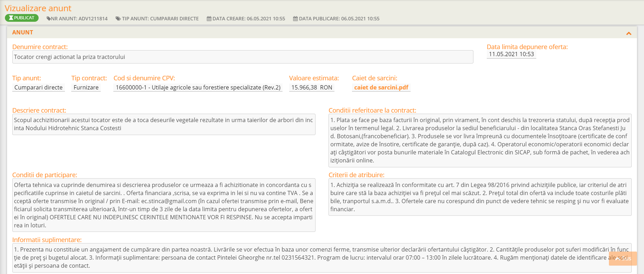Screen dimensions: 644x274
Task: Click the Data limita depunere oferta label
Action: click(x=527, y=47)
